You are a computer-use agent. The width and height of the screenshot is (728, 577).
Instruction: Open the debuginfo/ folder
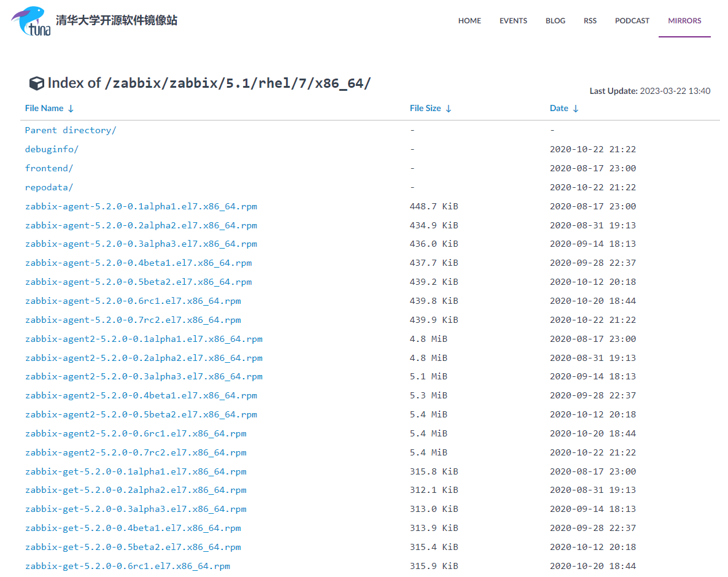point(52,150)
